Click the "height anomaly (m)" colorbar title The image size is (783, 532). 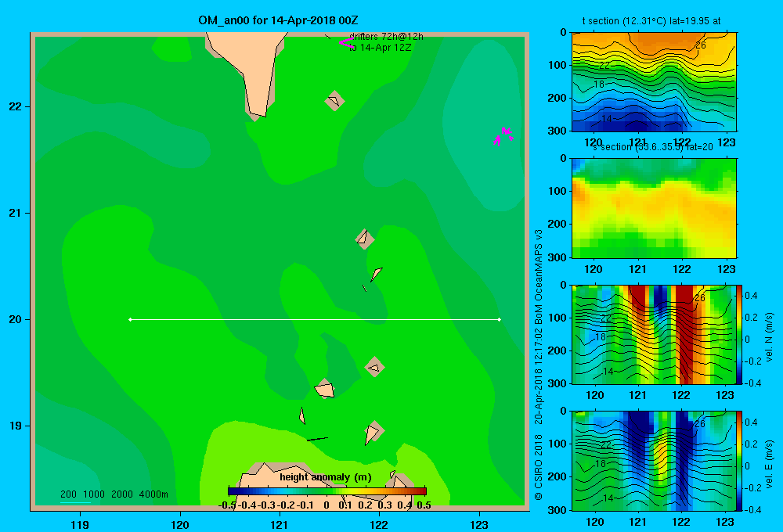tap(326, 477)
